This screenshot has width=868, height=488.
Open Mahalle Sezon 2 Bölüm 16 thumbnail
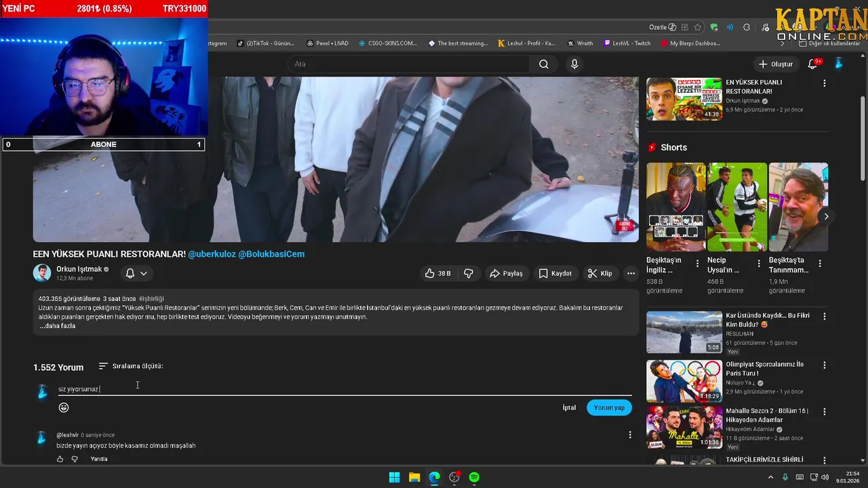tap(684, 427)
